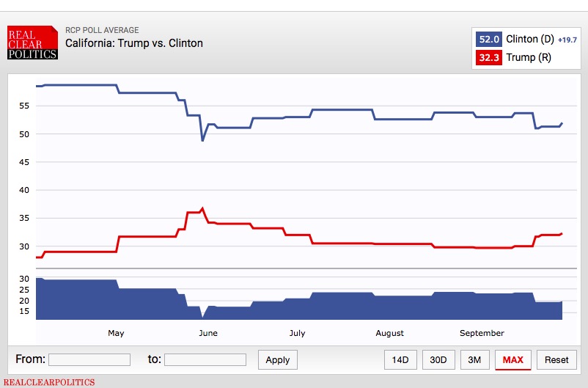
Task: Select the 14D range button
Action: 400,359
